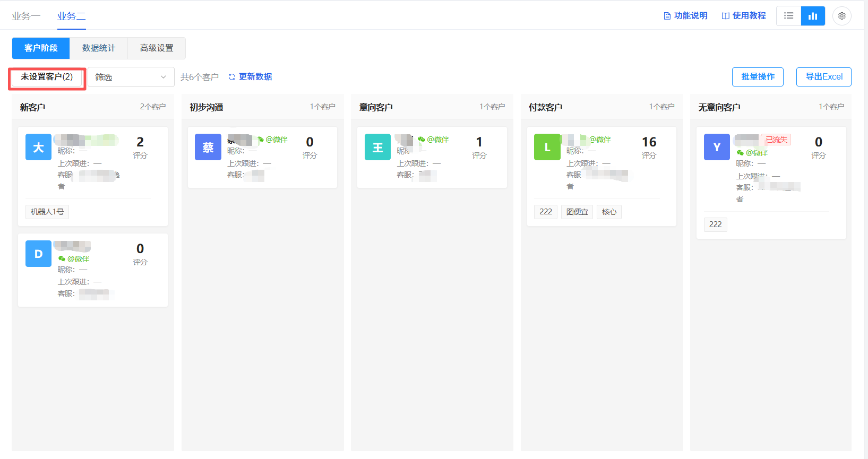Click the 机器人1号 tag

(47, 212)
